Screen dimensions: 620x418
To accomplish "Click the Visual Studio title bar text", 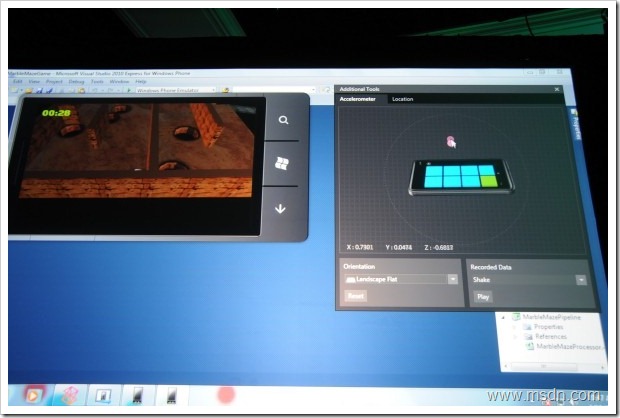I will pos(99,73).
